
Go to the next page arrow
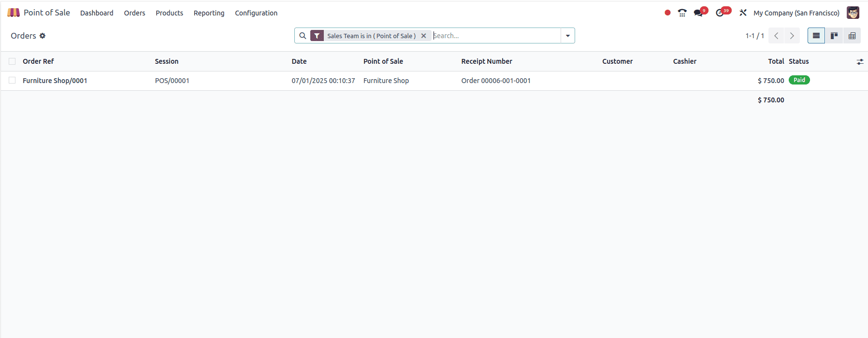[792, 36]
